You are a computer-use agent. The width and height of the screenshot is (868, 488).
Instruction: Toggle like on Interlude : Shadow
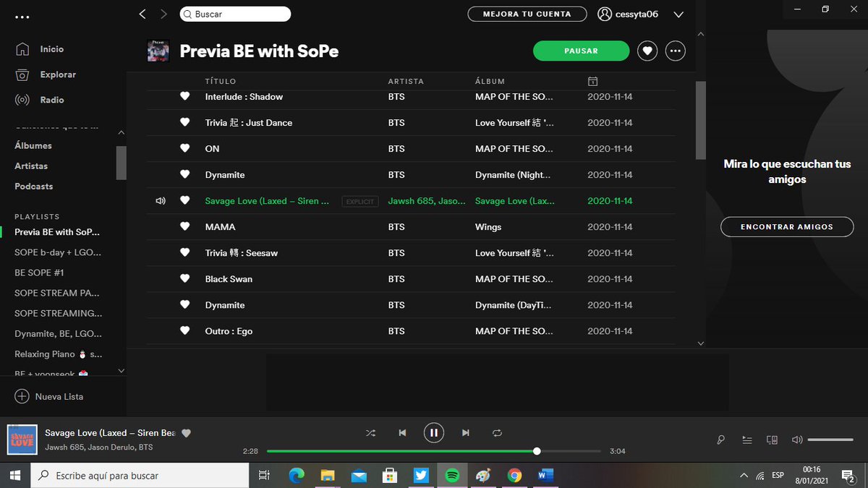pos(184,96)
